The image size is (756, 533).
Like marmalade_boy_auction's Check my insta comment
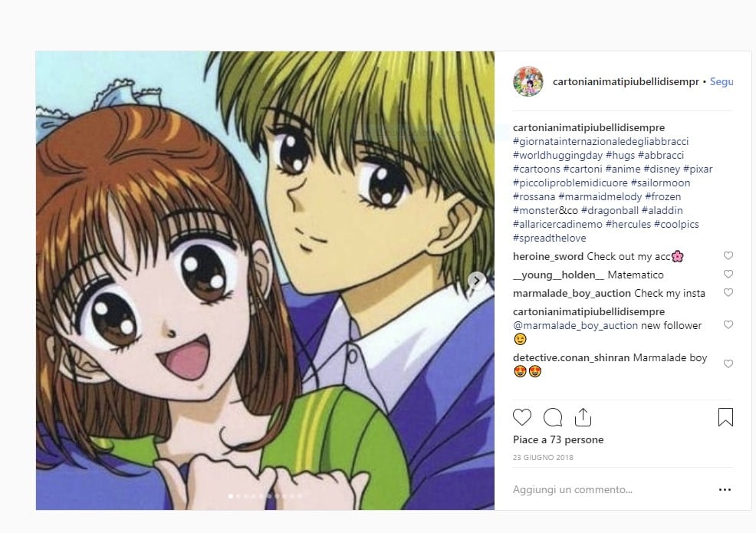coord(728,292)
